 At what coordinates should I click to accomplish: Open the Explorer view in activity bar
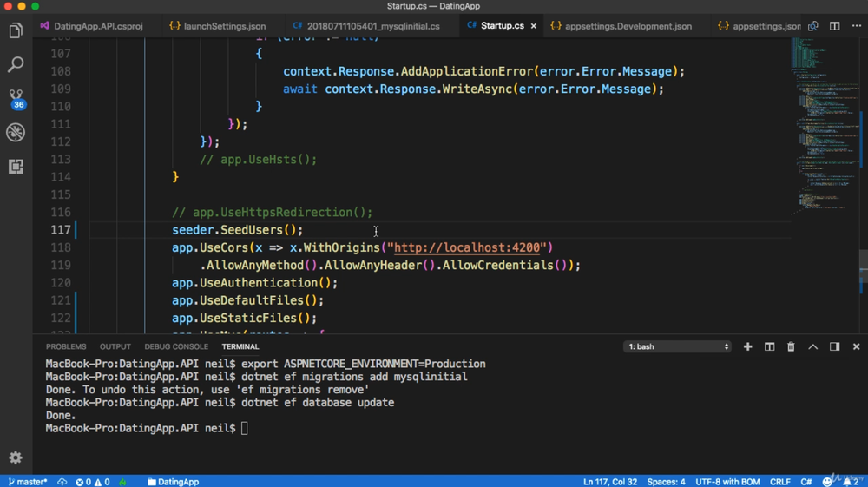pos(16,31)
